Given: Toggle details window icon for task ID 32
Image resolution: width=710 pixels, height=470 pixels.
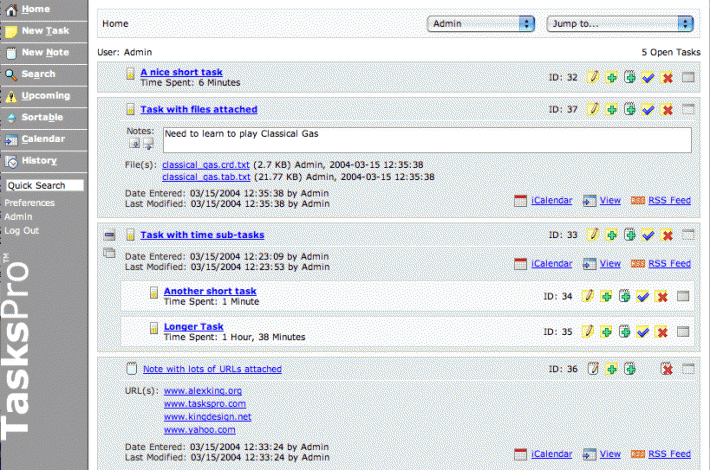Looking at the screenshot, I should coord(688,77).
